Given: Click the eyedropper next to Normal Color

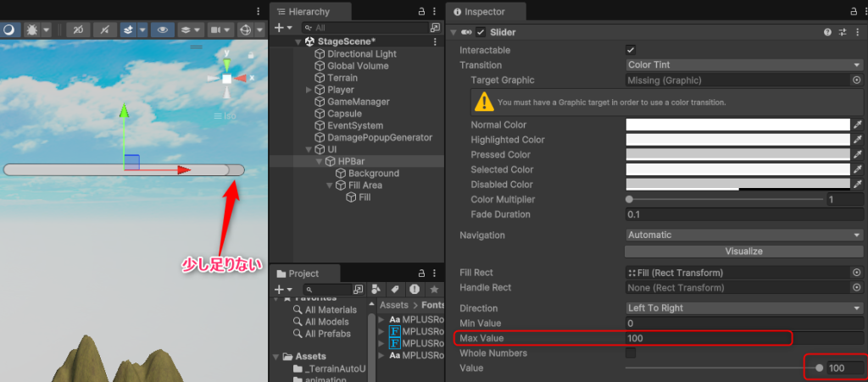Looking at the screenshot, I should pyautogui.click(x=856, y=125).
